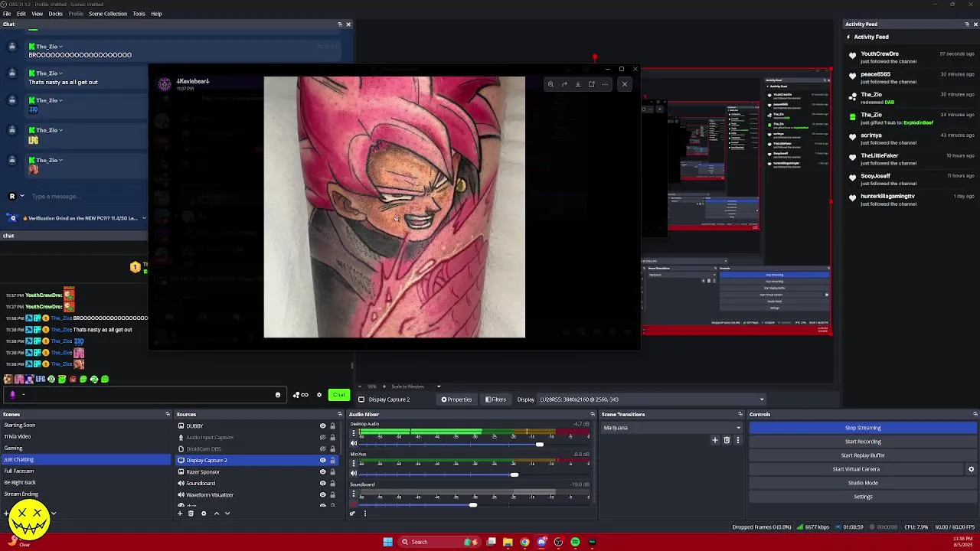
Task: Open the Display monitor dropdown
Action: pyautogui.click(x=652, y=399)
